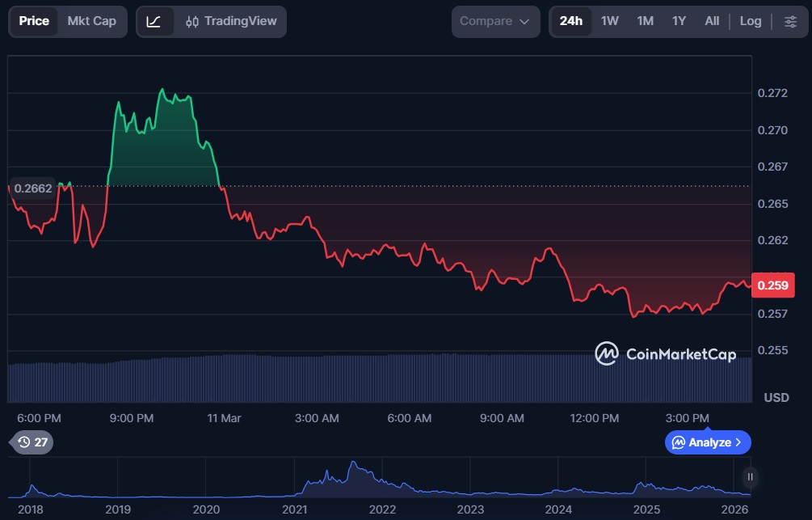Select the 1M time range
The width and height of the screenshot is (812, 520).
coord(645,21)
